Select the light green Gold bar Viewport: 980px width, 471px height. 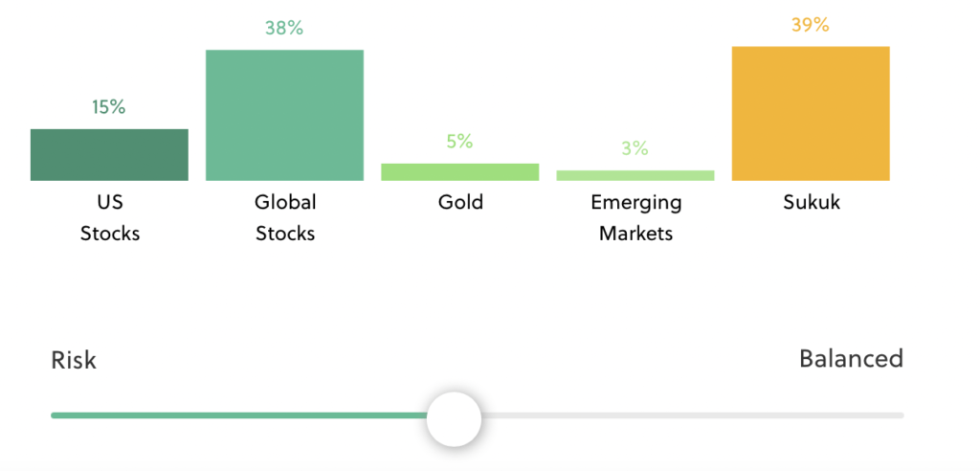point(460,172)
